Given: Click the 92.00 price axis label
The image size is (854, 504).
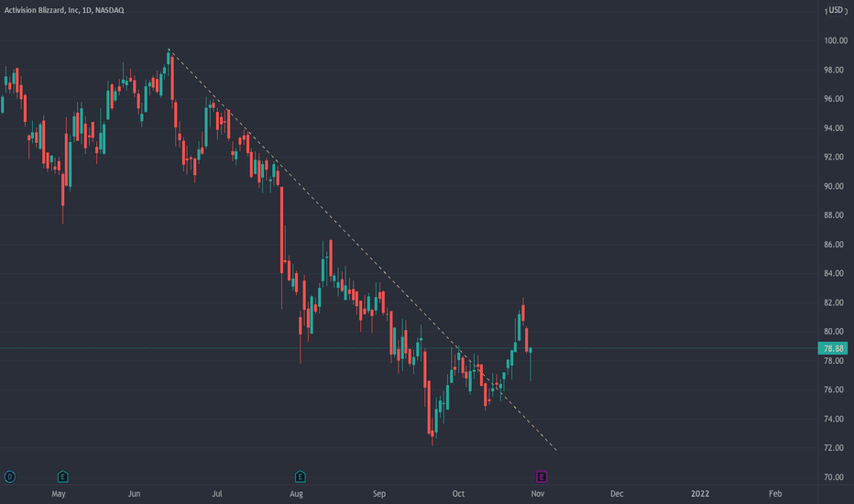Looking at the screenshot, I should coord(834,157).
